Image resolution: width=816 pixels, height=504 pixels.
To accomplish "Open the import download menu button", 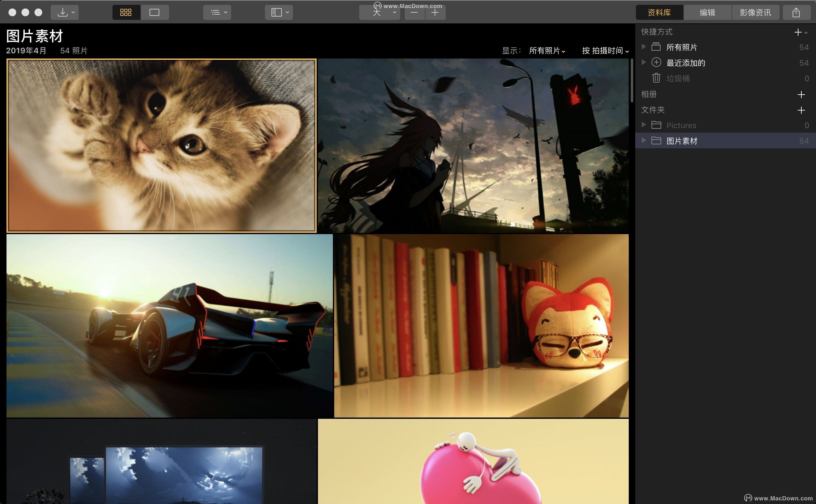I will tap(65, 12).
